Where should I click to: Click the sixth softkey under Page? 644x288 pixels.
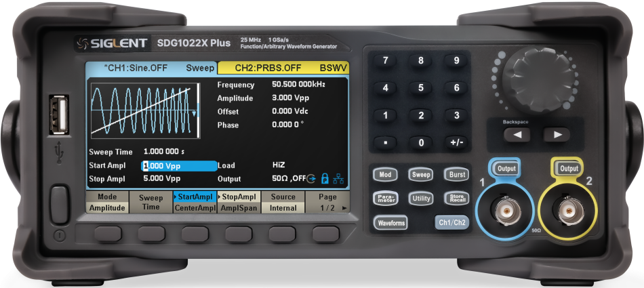click(x=326, y=234)
